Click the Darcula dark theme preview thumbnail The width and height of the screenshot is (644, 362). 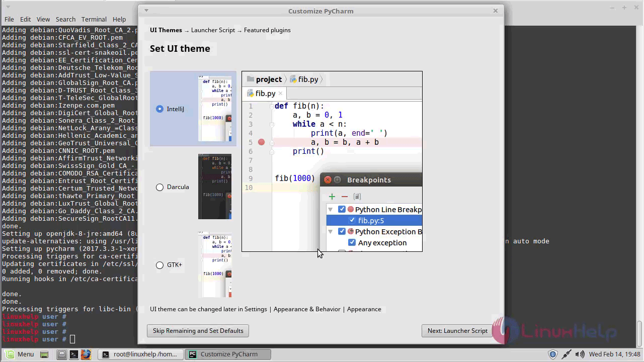(215, 187)
